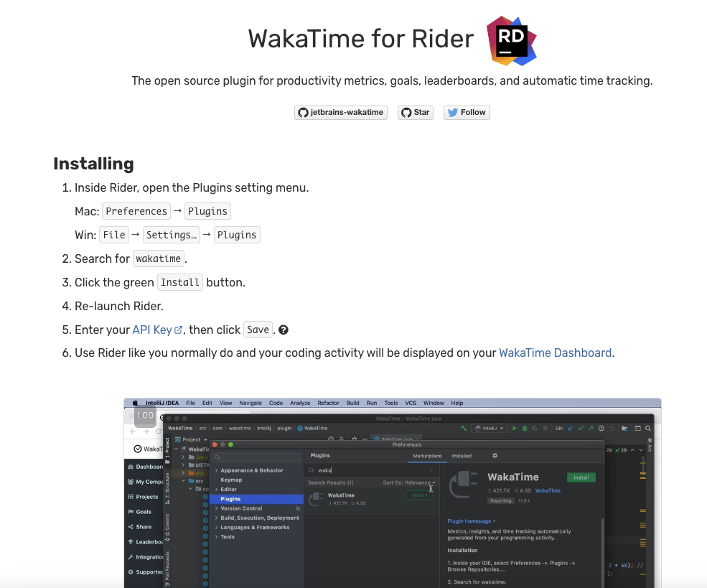
Task: Click the question mark help icon after Save
Action: point(284,330)
